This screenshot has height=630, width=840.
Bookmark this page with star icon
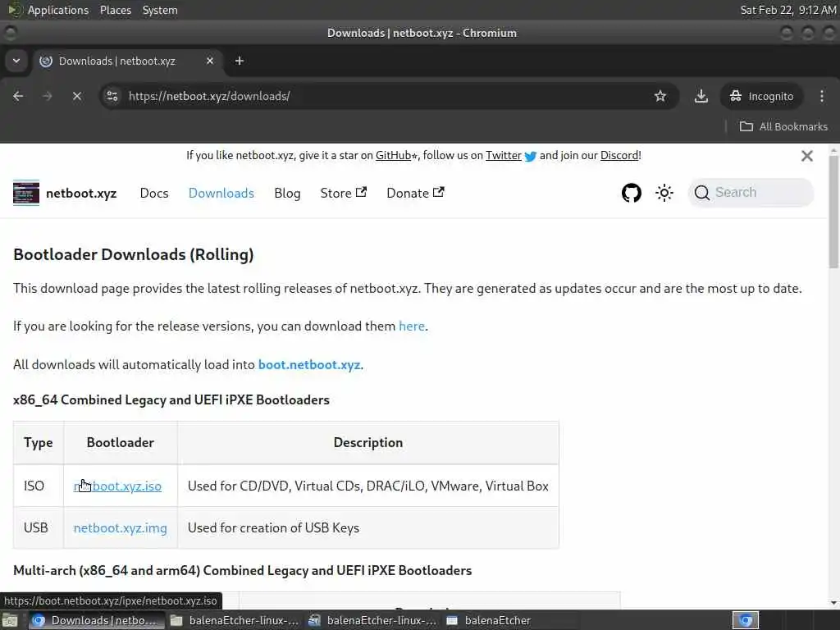(x=660, y=96)
